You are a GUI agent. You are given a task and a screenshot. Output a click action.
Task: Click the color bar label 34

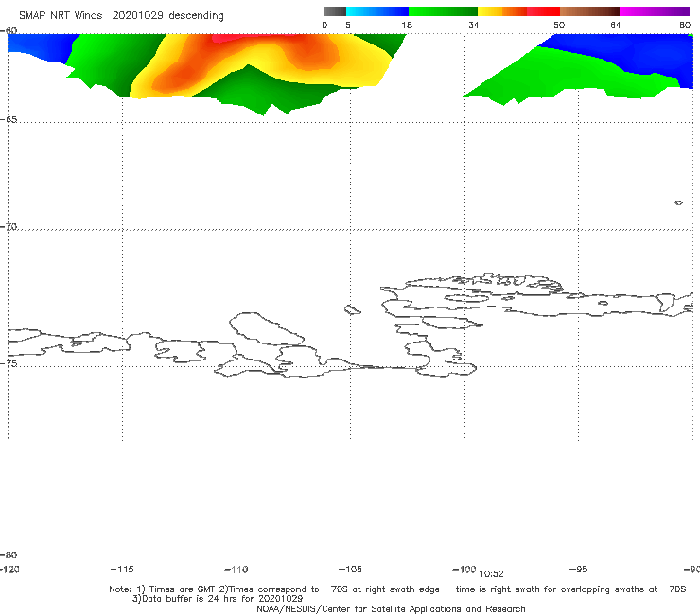(x=474, y=25)
